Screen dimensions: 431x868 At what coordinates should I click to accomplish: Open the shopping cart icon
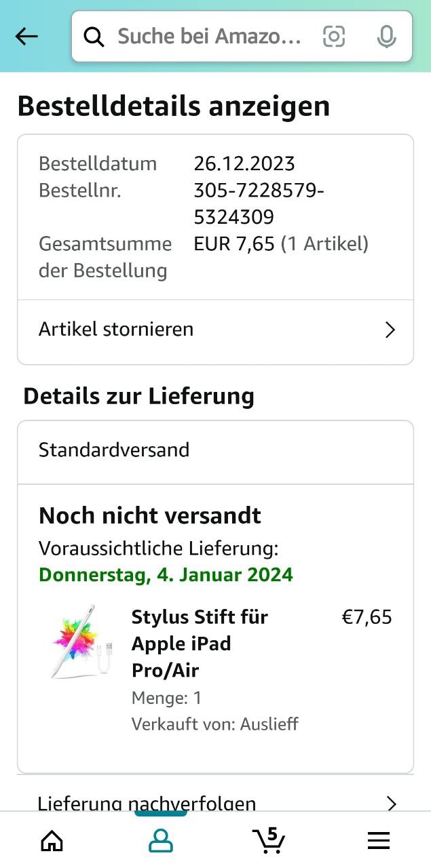(269, 840)
